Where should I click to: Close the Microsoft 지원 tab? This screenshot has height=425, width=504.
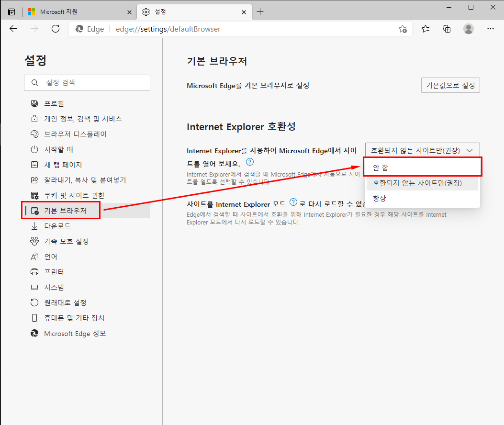[x=129, y=12]
